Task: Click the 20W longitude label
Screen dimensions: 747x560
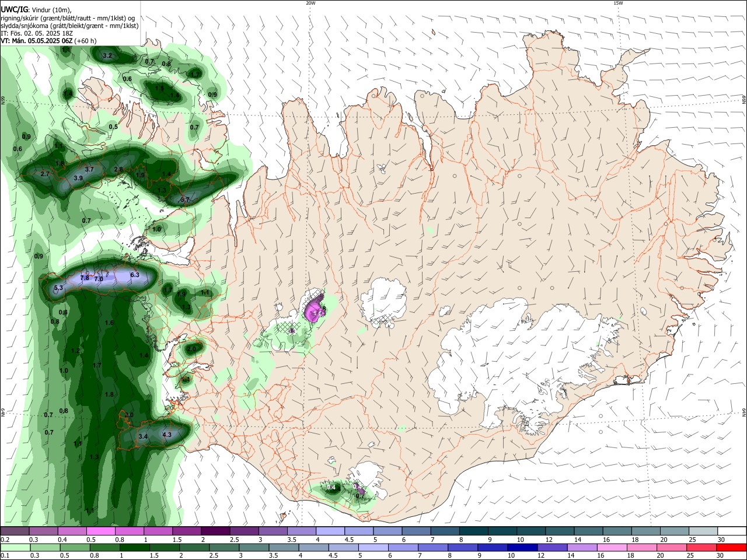Action: coord(310,3)
